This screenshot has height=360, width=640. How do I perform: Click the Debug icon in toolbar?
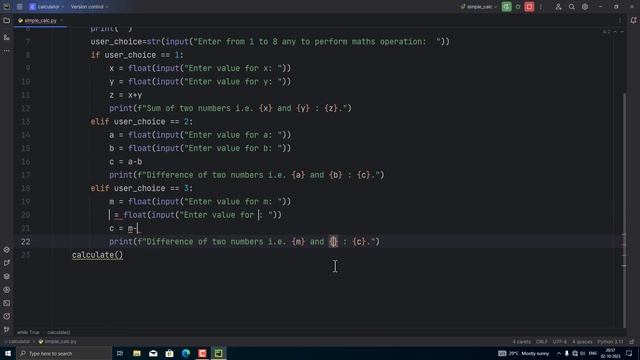click(x=518, y=7)
